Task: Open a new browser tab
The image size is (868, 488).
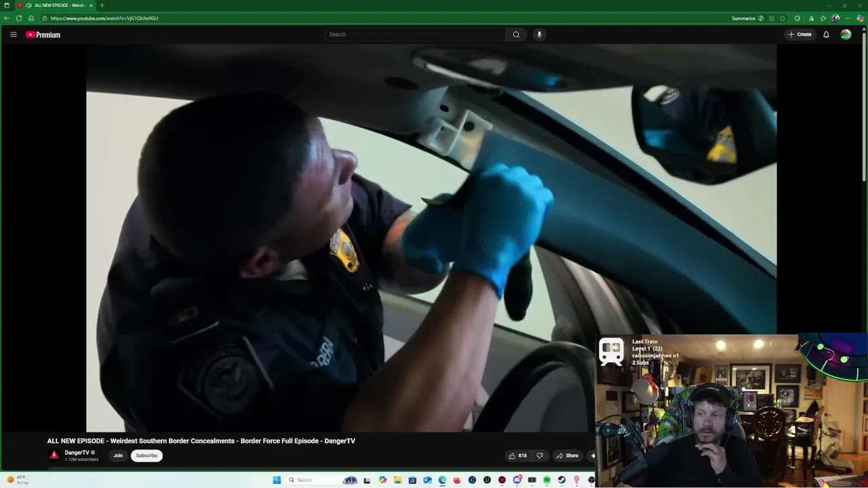Action: click(102, 5)
